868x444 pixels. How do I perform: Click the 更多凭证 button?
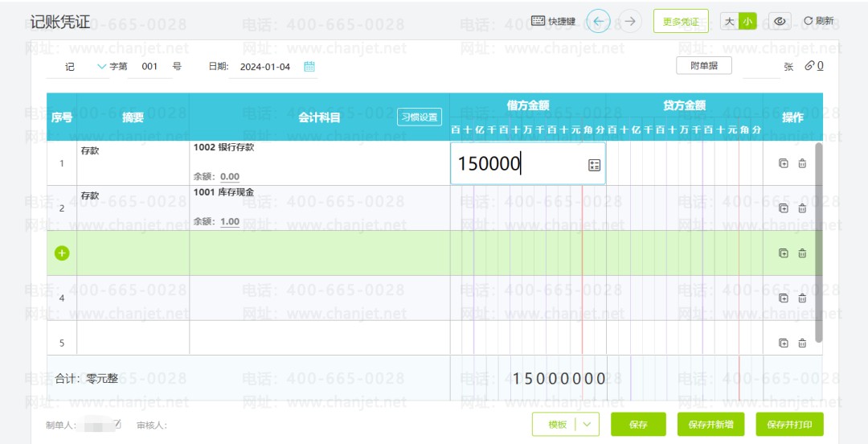(681, 21)
